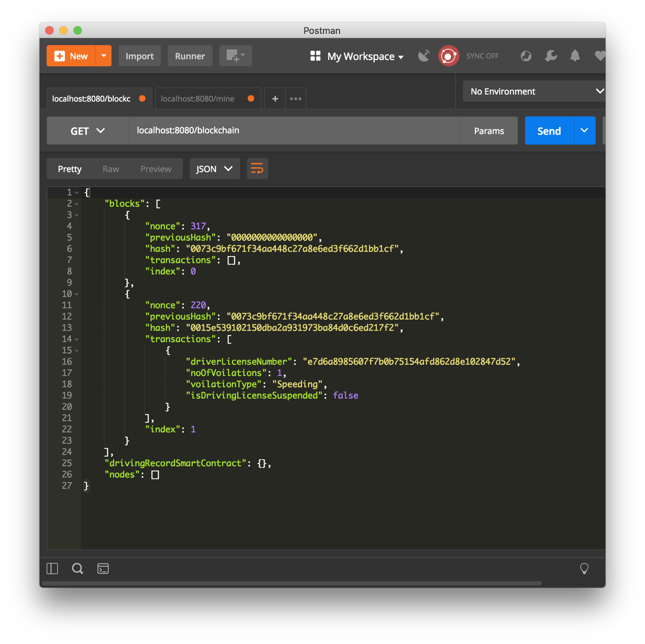Switch to Raw response view
Viewport: 645px width, 644px height.
click(111, 169)
